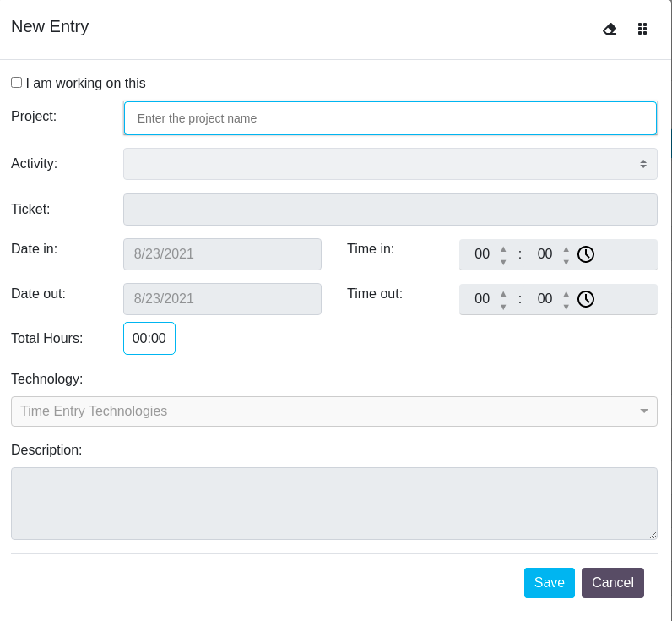The width and height of the screenshot is (672, 621).
Task: Decrease Time in minutes with down arrow
Action: pyautogui.click(x=566, y=262)
